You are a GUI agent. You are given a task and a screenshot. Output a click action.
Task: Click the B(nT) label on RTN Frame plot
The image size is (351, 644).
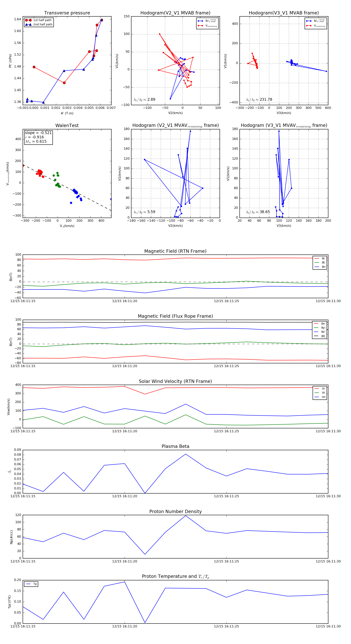[x=11, y=277]
